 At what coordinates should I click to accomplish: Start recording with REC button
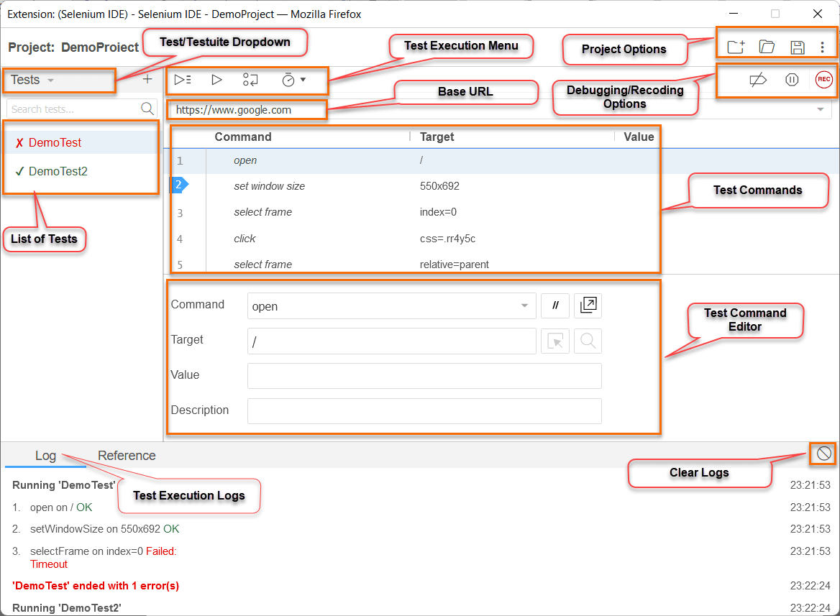[x=824, y=80]
